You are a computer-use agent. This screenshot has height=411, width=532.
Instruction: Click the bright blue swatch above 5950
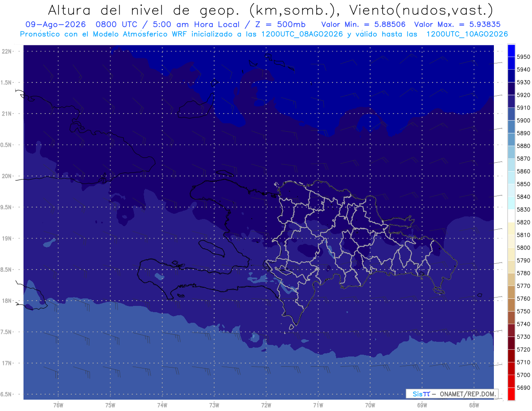pyautogui.click(x=511, y=50)
